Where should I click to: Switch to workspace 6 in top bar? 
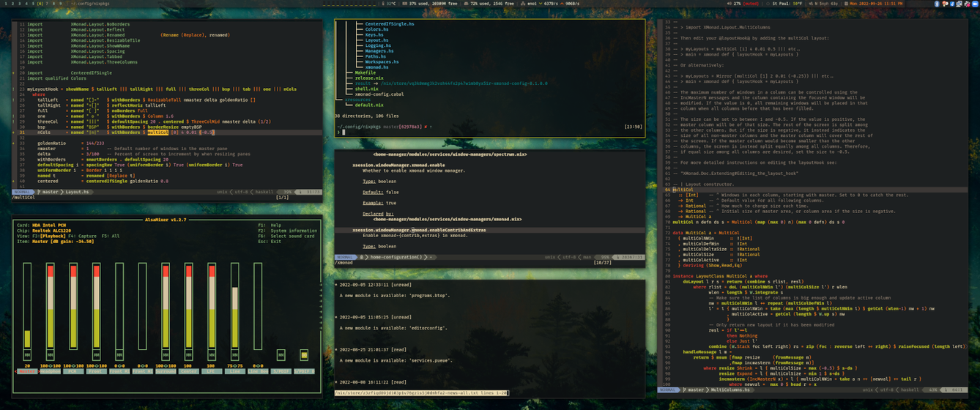[x=40, y=4]
